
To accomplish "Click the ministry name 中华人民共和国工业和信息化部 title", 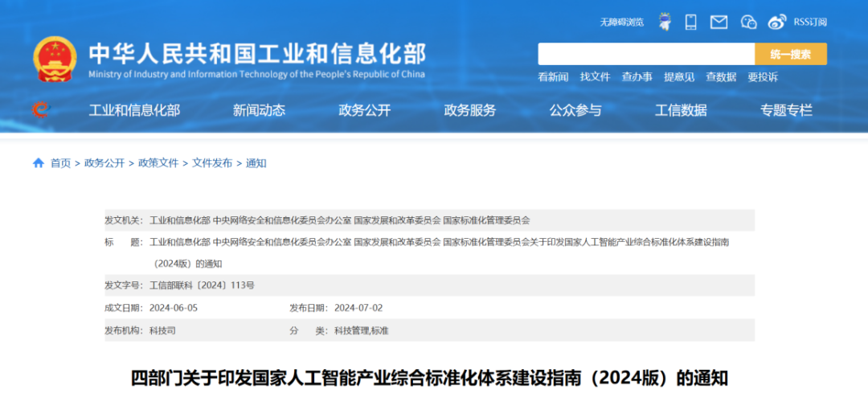I will click(x=257, y=53).
